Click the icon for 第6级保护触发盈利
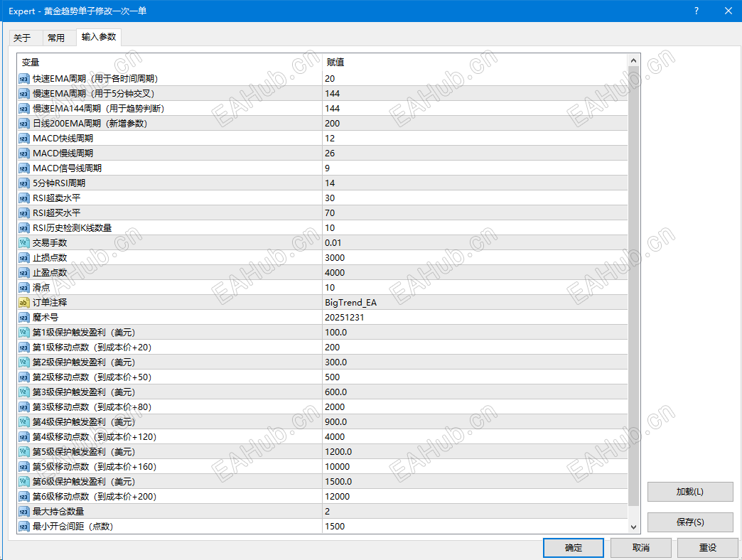 23,482
